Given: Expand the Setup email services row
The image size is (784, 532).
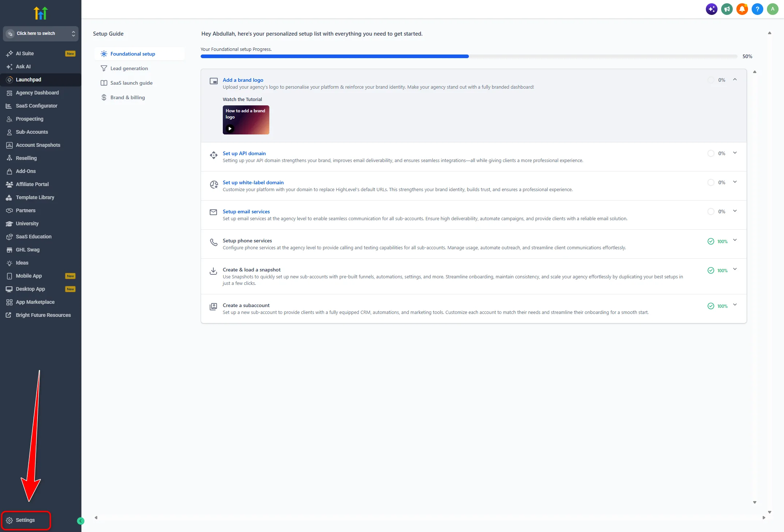Looking at the screenshot, I should [x=735, y=211].
